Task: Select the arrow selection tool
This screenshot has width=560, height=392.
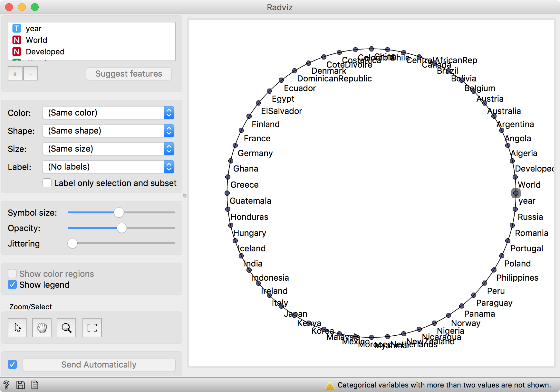Action: [17, 328]
